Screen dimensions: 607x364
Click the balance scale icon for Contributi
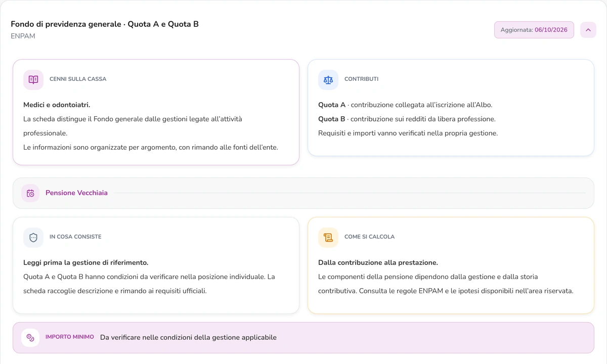tap(328, 79)
